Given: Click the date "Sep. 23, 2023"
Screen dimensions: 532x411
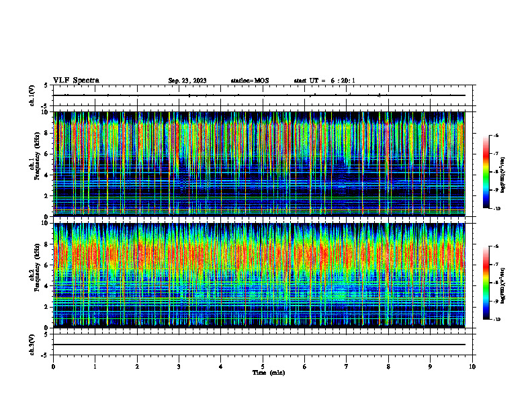Looking at the screenshot, I should click(187, 81).
